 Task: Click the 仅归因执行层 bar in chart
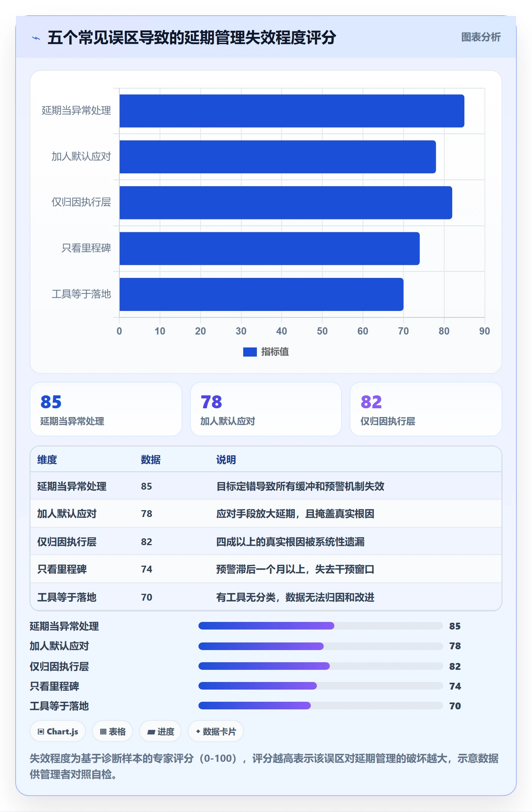286,203
